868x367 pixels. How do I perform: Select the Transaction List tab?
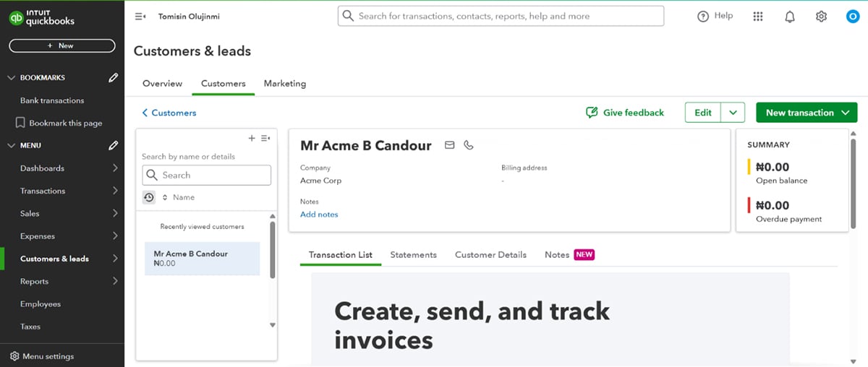click(341, 255)
